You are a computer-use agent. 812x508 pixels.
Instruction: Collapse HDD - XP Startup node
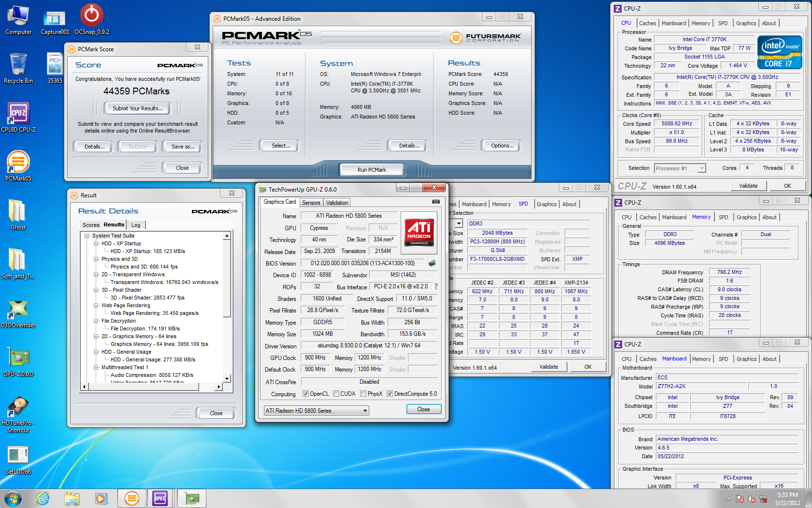pos(96,244)
